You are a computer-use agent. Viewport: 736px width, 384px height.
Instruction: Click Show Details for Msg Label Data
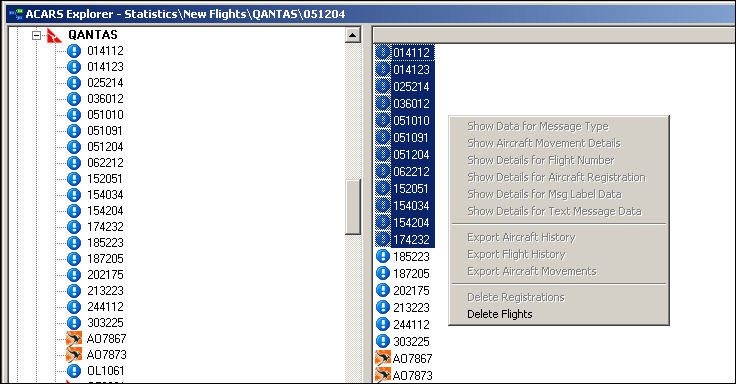(x=544, y=194)
